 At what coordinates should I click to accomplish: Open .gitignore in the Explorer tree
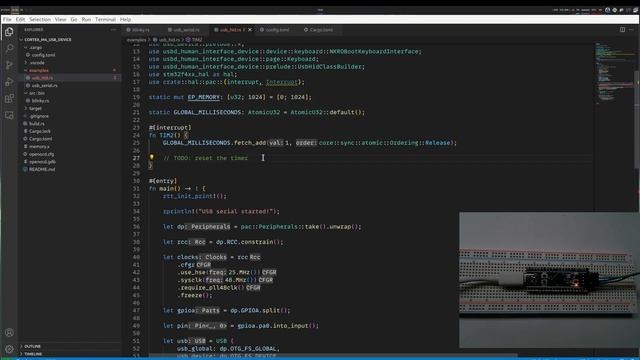39,116
